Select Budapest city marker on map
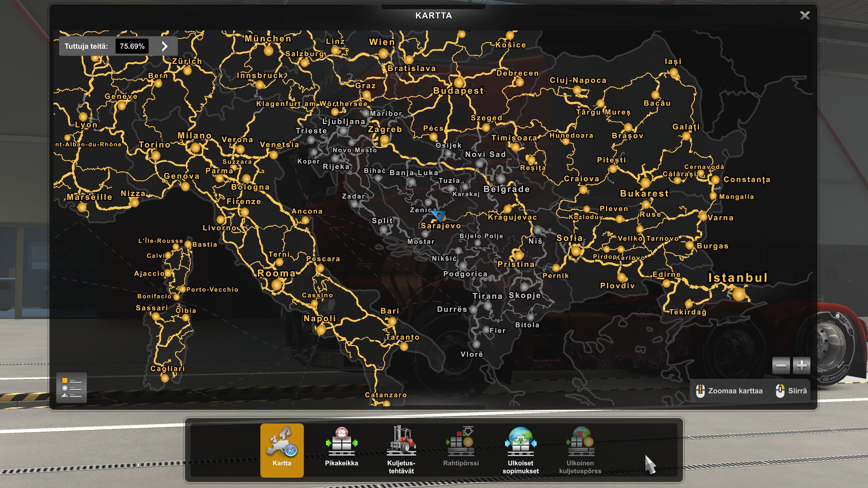This screenshot has height=488, width=868. point(459,82)
